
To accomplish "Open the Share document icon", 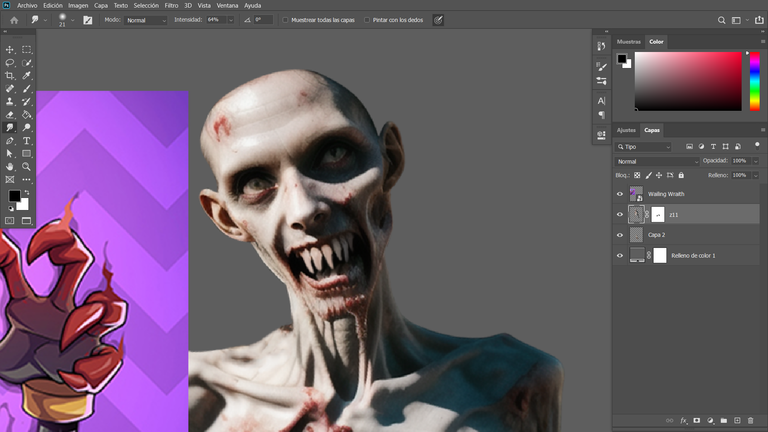I will 759,20.
